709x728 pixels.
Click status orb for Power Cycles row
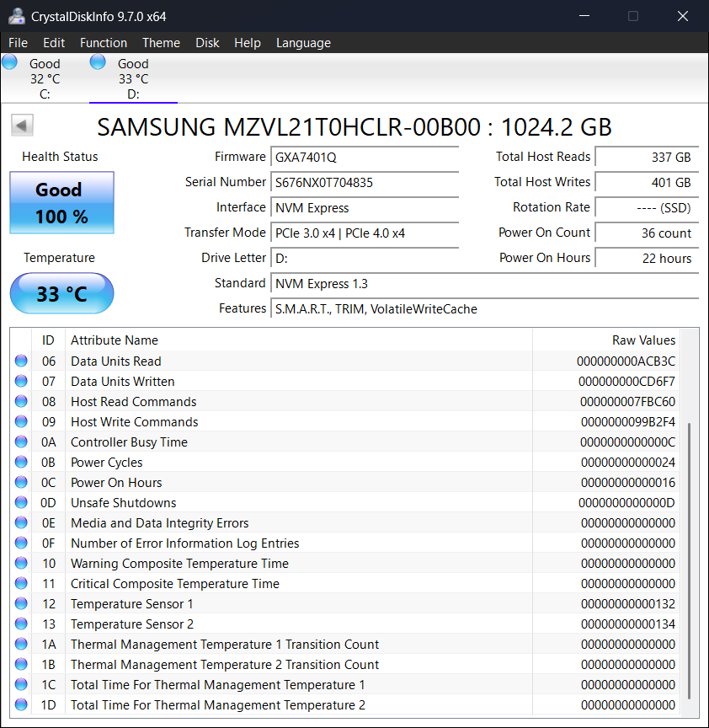[x=21, y=463]
